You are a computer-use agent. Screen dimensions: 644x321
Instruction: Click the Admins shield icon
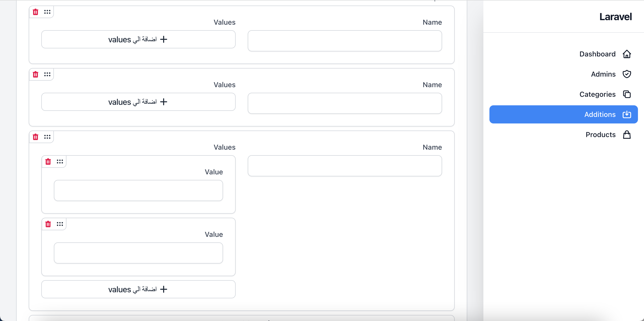tap(627, 74)
